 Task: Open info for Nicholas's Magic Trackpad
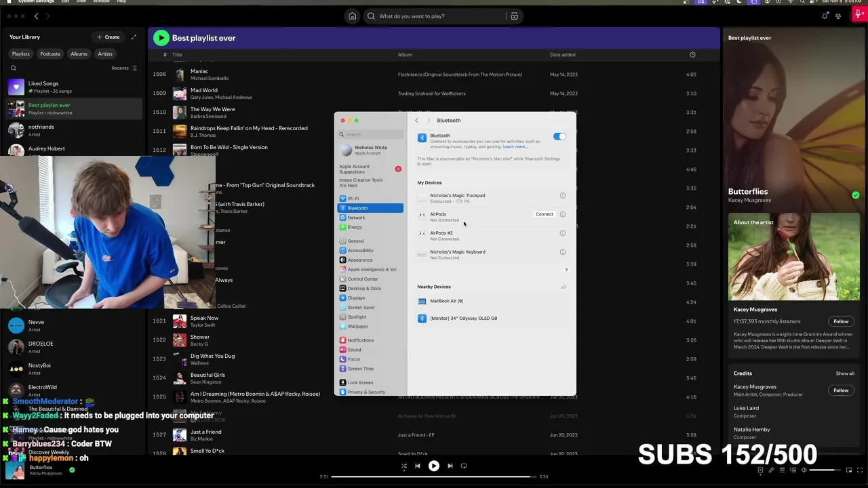tap(562, 196)
